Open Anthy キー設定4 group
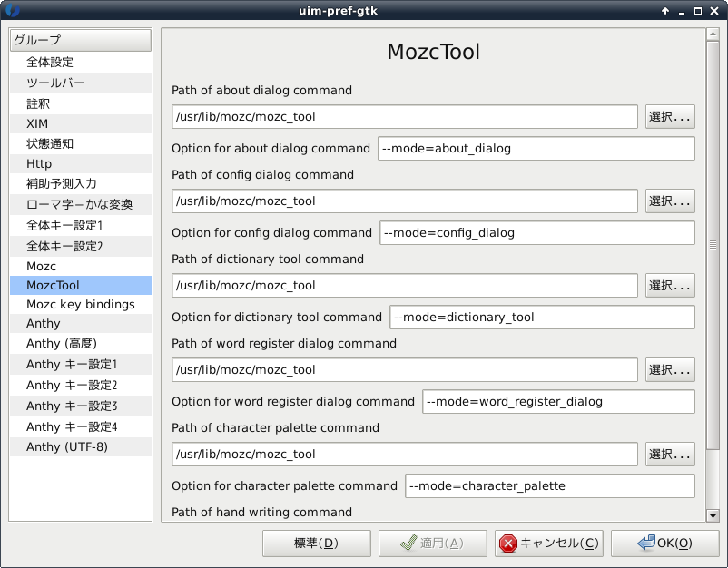 (80, 427)
